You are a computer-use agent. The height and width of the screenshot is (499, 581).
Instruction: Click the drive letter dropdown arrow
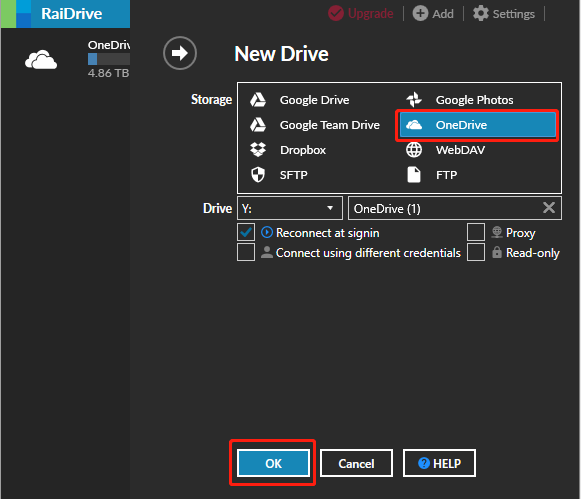click(330, 208)
